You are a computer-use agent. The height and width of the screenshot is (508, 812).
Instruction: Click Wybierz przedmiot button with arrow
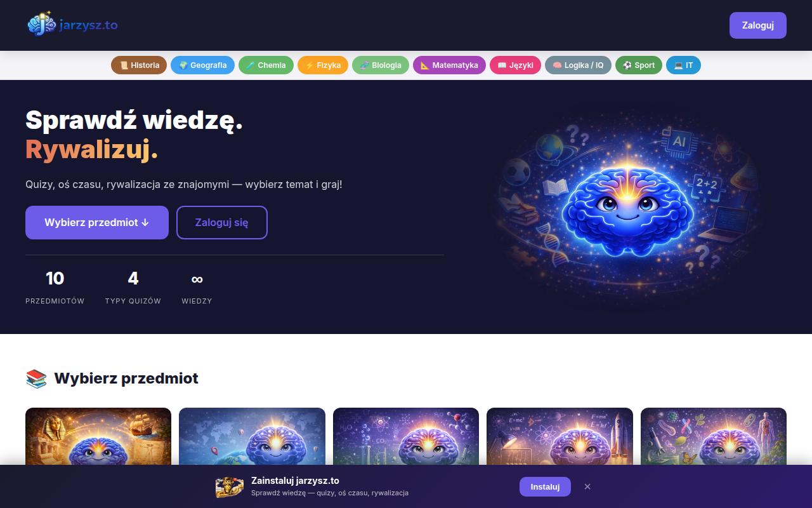coord(97,222)
